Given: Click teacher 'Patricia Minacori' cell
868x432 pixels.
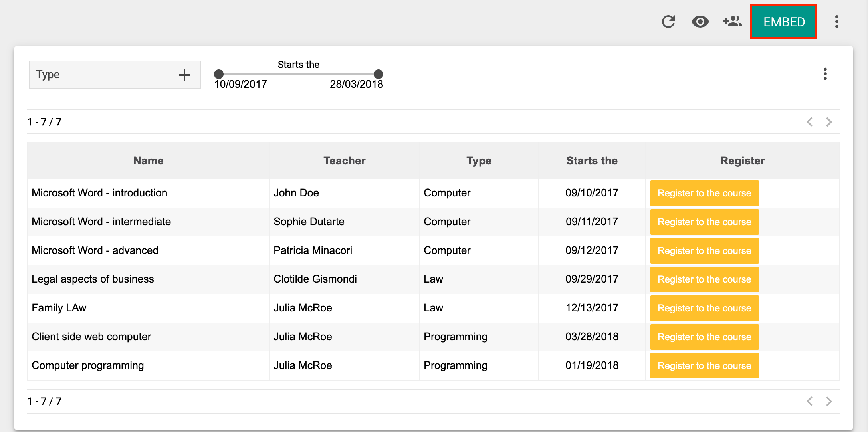Looking at the screenshot, I should [x=345, y=250].
